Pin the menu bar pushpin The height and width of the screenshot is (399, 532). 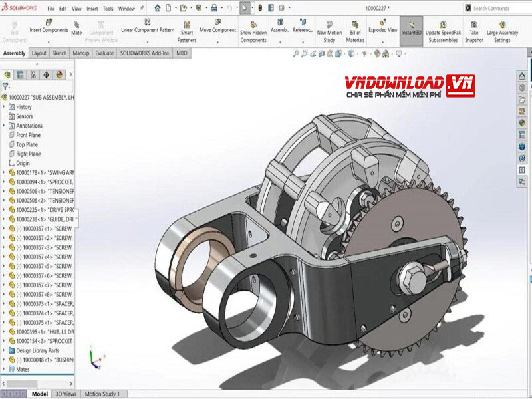click(x=142, y=8)
